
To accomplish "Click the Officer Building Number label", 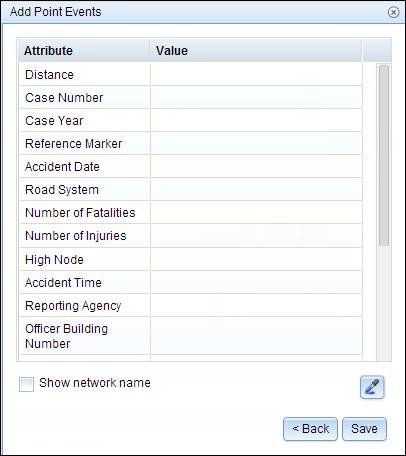I will coord(67,336).
